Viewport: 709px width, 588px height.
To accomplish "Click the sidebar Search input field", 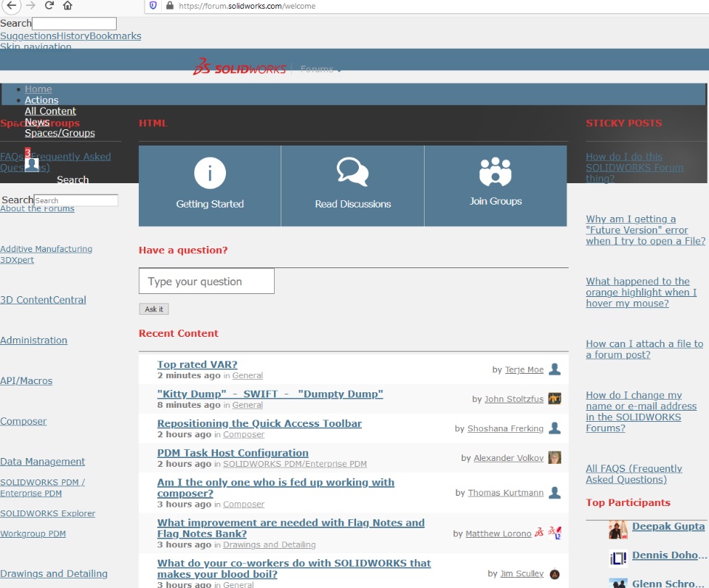I will tap(76, 200).
